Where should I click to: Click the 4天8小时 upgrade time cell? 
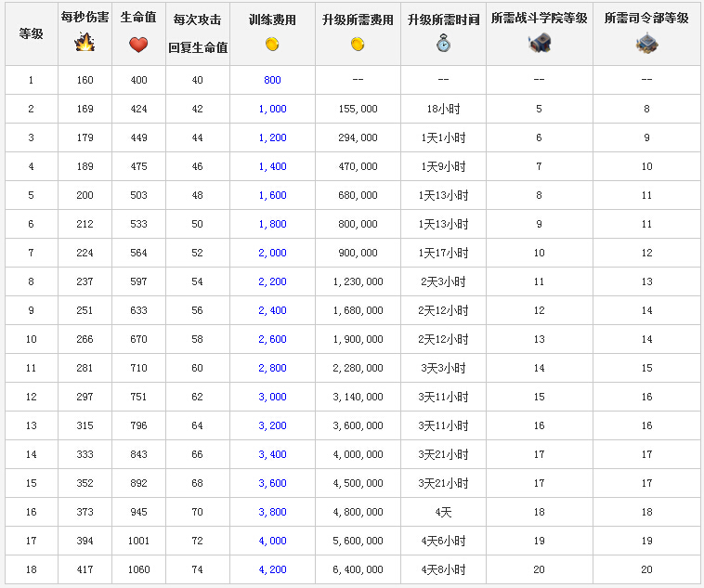(443, 569)
